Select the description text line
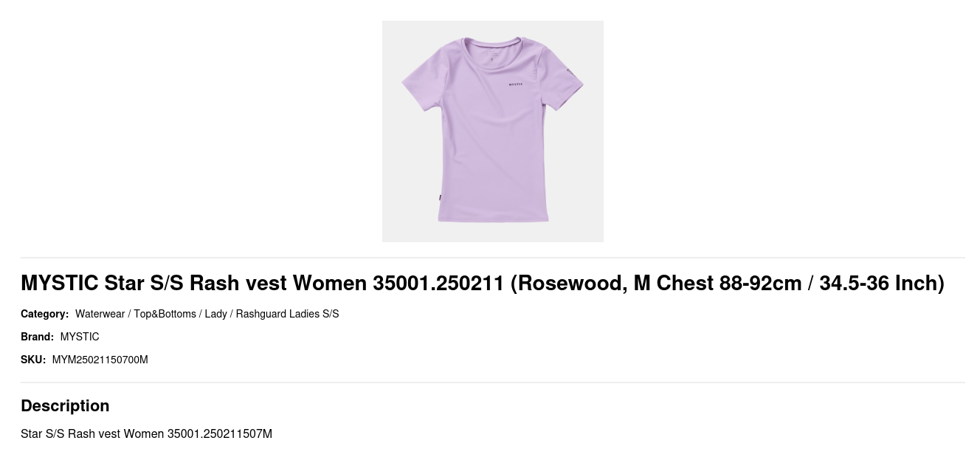The height and width of the screenshot is (463, 980). (x=146, y=433)
